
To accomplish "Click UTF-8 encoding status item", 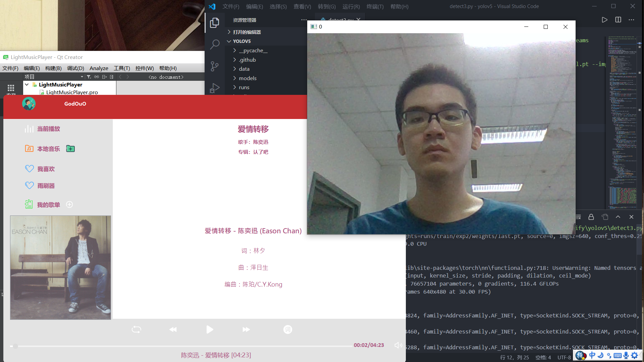I will pyautogui.click(x=564, y=357).
